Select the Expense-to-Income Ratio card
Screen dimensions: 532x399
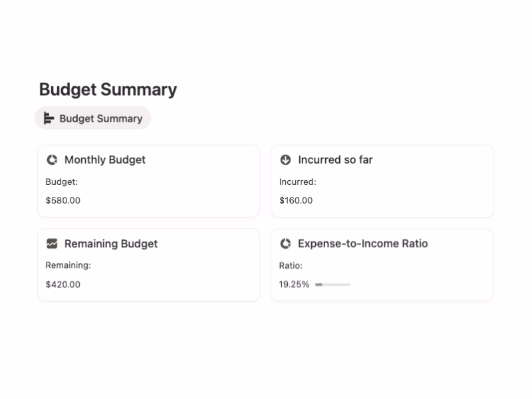382,264
